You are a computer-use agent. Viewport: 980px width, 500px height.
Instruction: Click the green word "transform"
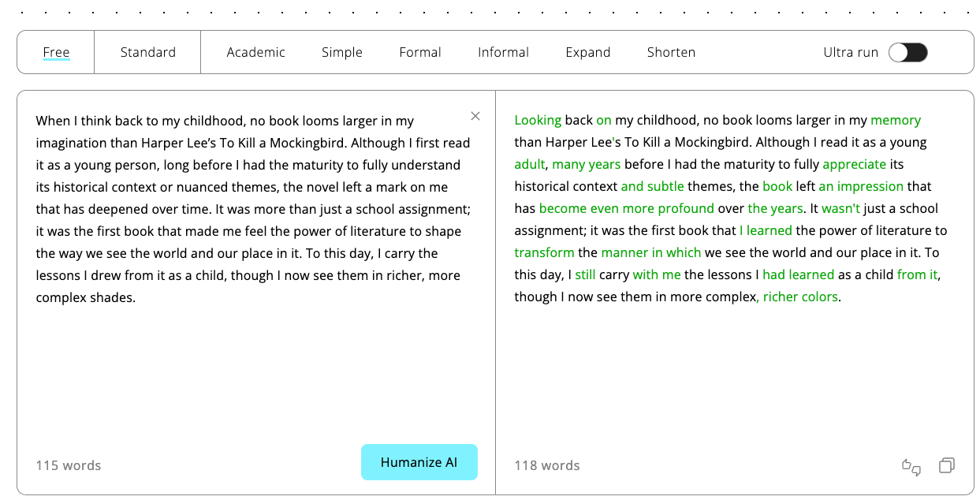544,253
